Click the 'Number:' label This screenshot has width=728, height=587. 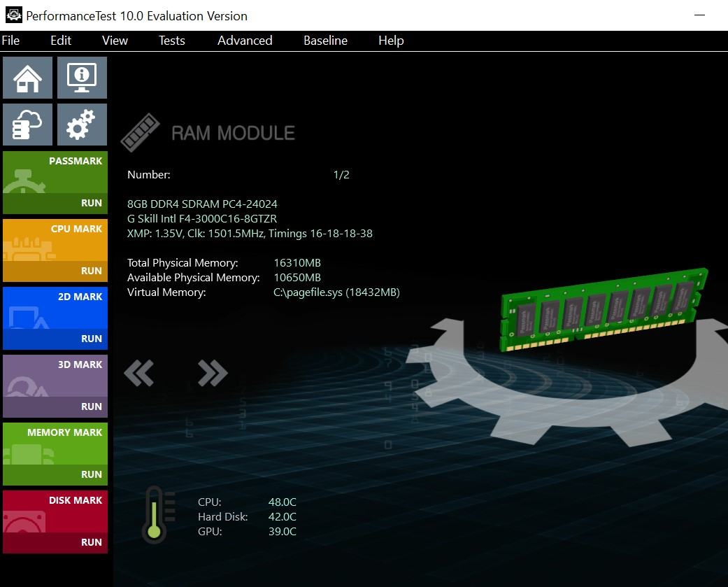coord(148,175)
